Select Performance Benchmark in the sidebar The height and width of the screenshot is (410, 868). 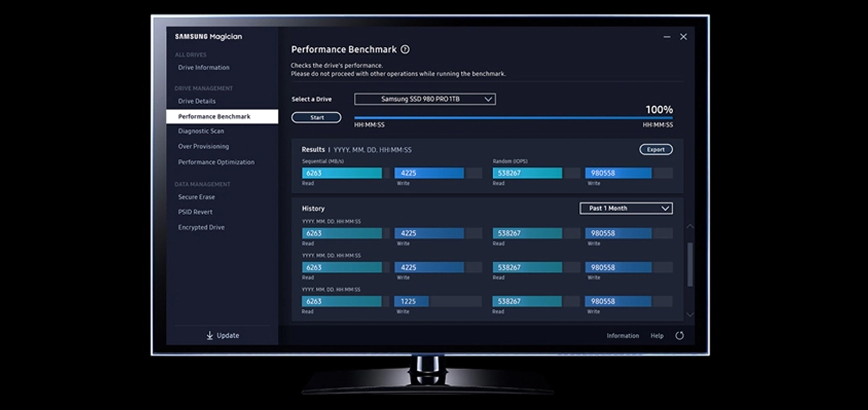222,116
